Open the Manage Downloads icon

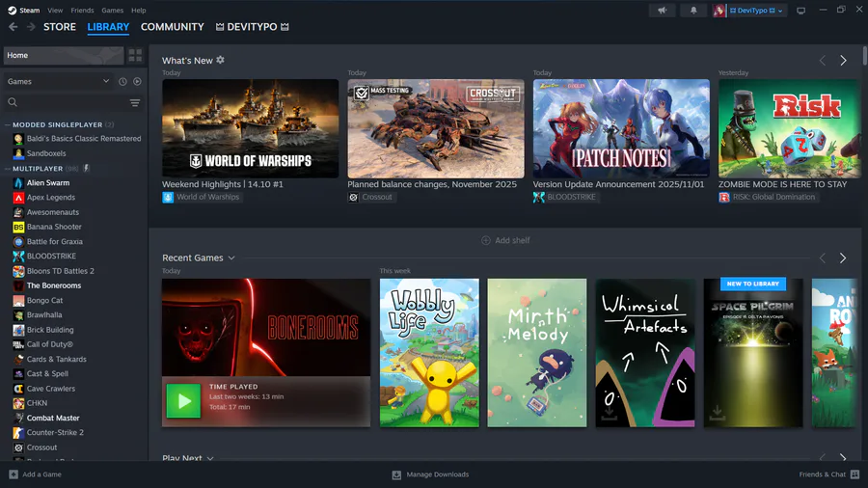[396, 474]
